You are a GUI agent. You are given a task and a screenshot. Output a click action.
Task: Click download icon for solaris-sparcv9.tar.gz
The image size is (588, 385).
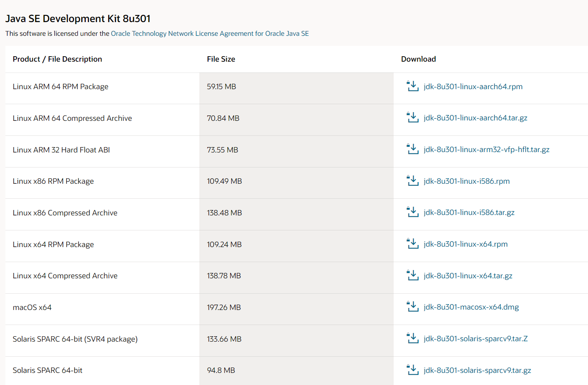(x=412, y=370)
